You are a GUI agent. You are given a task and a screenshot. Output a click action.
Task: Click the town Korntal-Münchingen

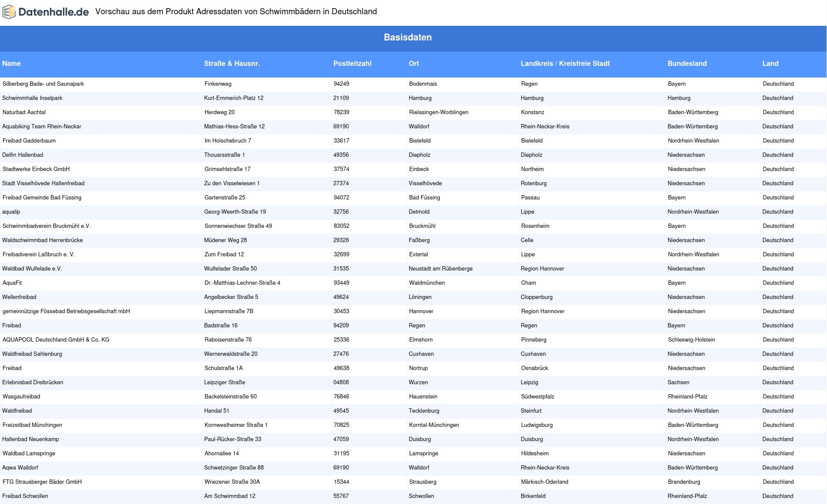[x=434, y=425]
